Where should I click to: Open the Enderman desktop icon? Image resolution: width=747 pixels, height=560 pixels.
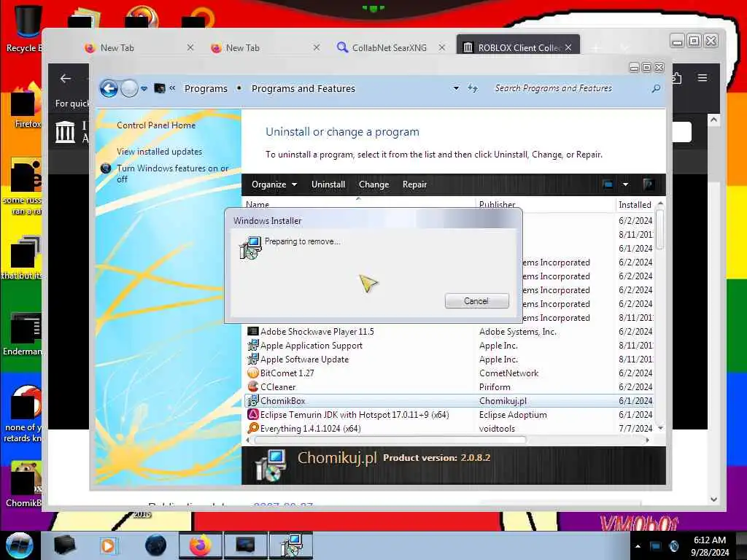[x=24, y=333]
